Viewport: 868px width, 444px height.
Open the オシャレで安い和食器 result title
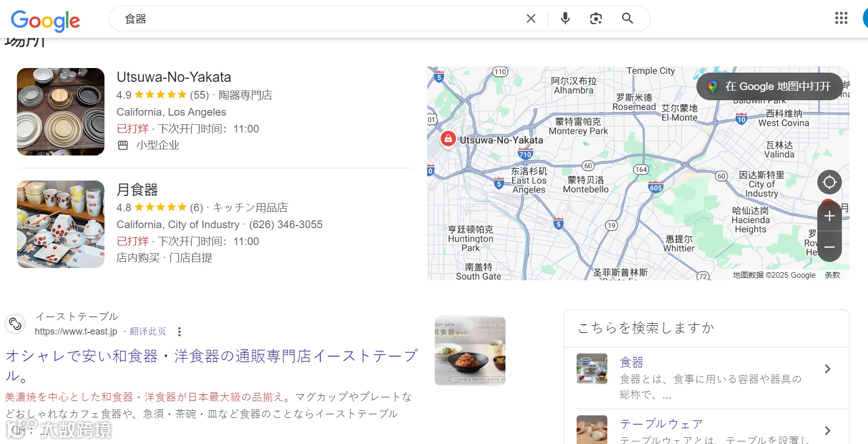click(x=211, y=365)
